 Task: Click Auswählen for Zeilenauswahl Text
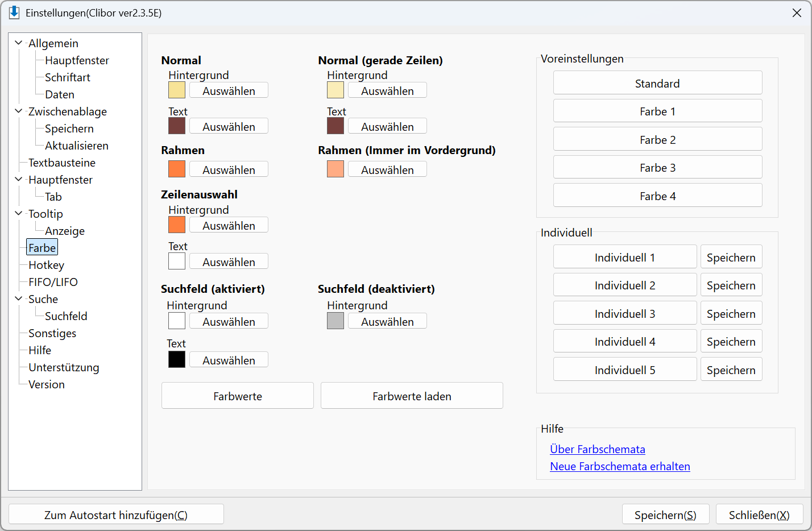click(x=229, y=262)
